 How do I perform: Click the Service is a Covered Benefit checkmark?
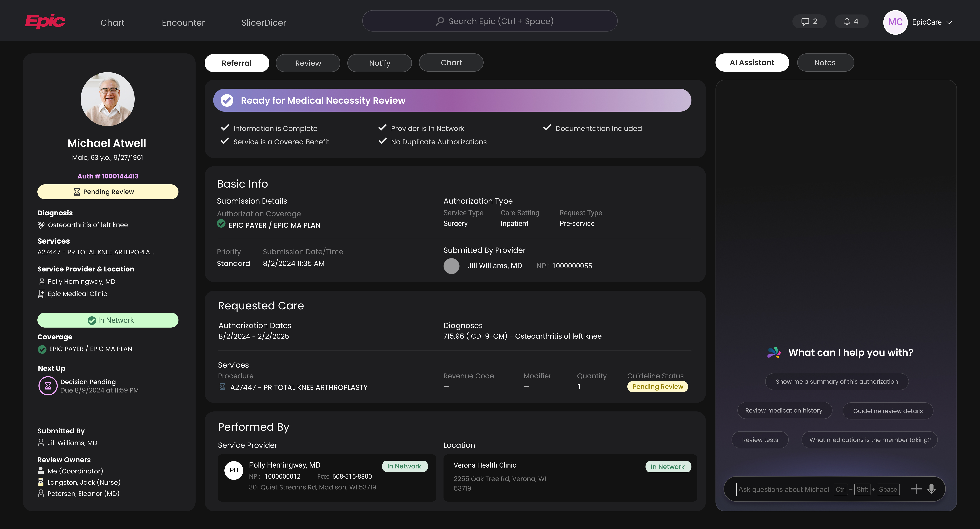pyautogui.click(x=225, y=141)
